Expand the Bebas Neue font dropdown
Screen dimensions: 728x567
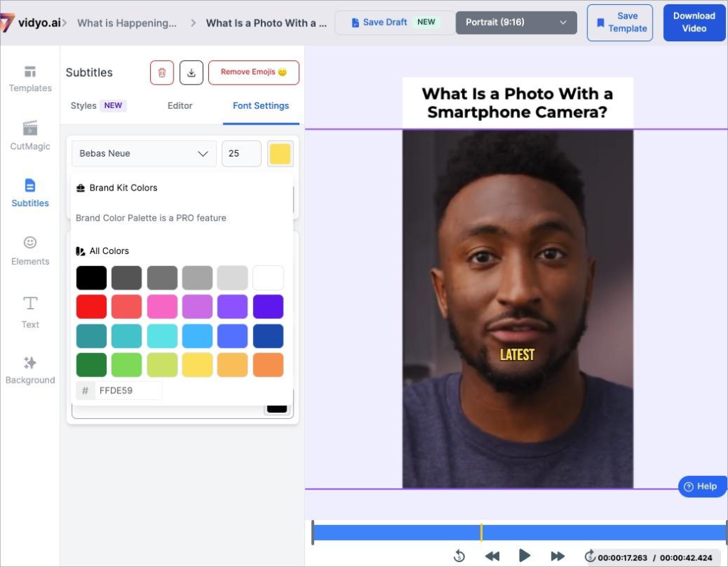coord(144,154)
